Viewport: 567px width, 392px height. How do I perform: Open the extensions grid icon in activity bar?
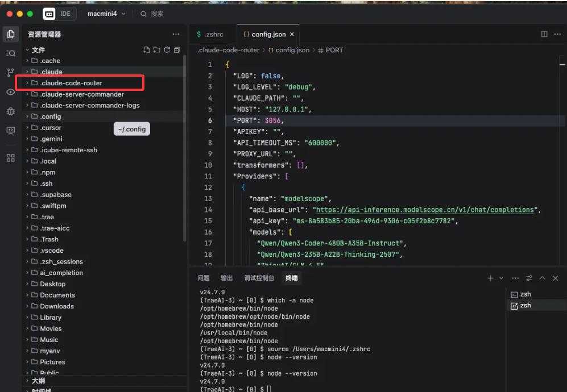(11, 158)
